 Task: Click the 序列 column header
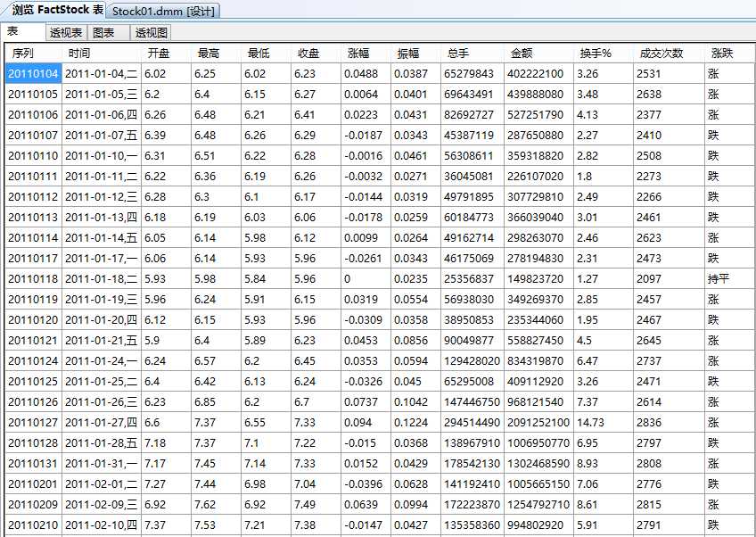coord(34,53)
